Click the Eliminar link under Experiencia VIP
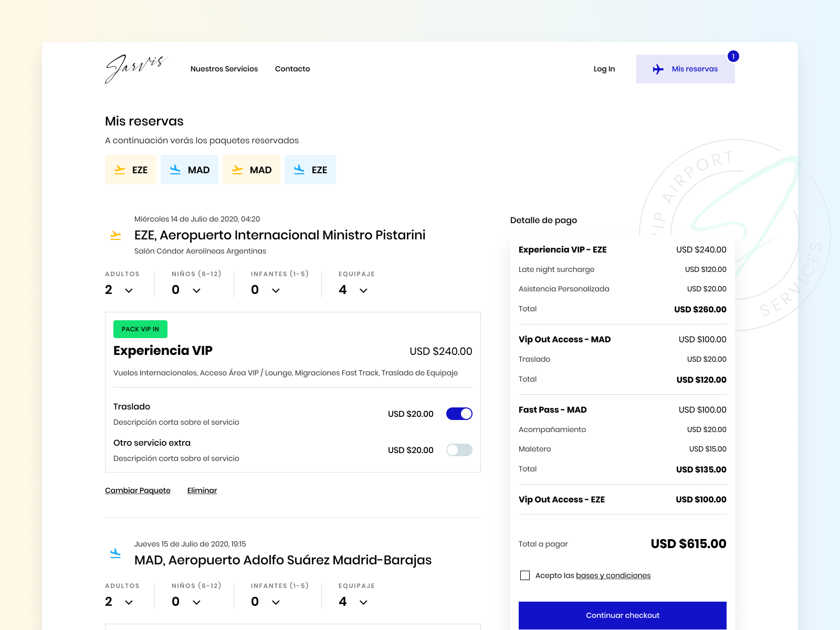The image size is (840, 630). [x=202, y=490]
